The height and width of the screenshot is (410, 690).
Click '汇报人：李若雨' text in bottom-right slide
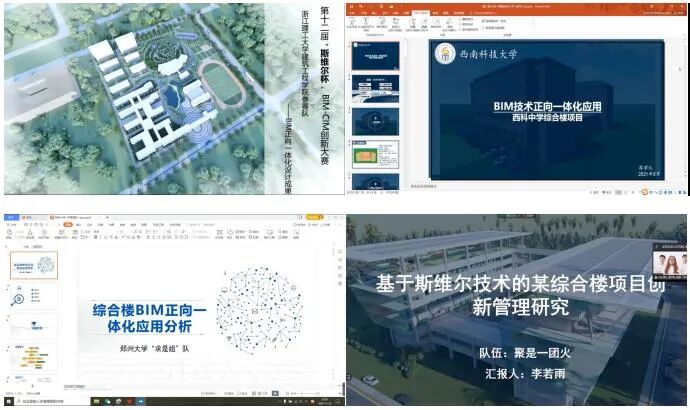click(525, 373)
